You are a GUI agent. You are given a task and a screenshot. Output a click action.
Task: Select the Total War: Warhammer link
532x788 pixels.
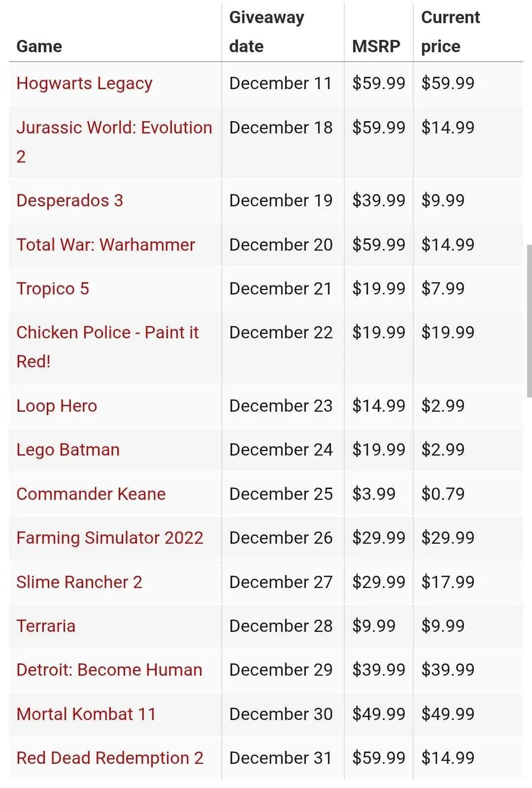[105, 245]
